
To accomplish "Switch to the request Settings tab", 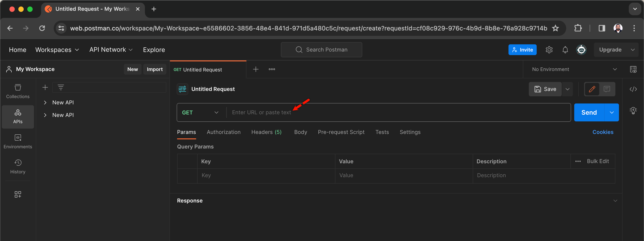I will 410,132.
